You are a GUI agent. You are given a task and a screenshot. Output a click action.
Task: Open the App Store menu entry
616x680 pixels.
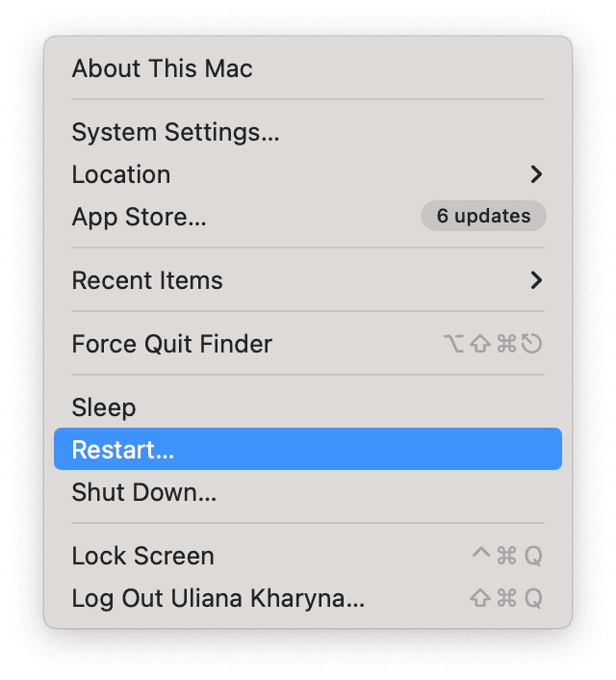(140, 217)
